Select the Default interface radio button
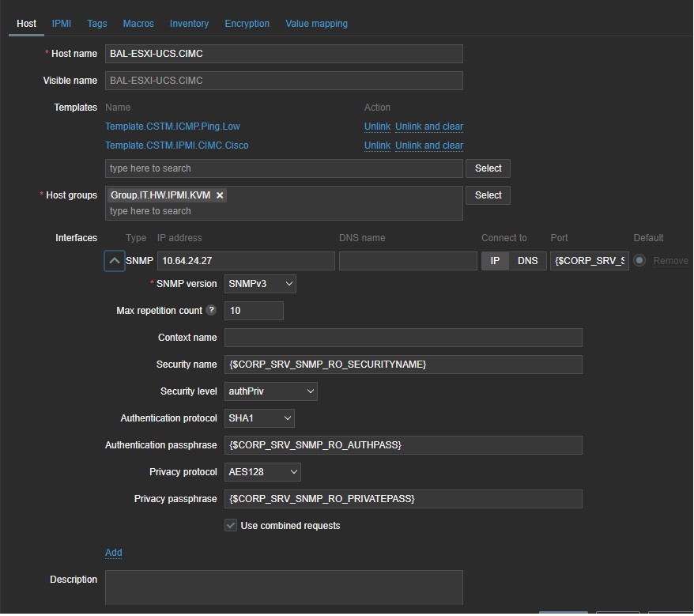Image resolution: width=694 pixels, height=616 pixels. (639, 261)
